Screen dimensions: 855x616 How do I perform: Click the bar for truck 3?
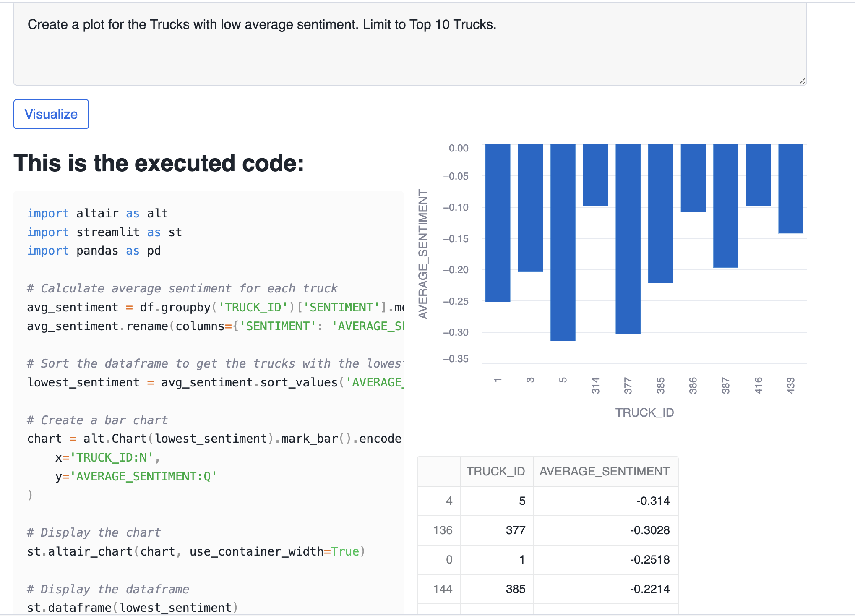pyautogui.click(x=530, y=208)
